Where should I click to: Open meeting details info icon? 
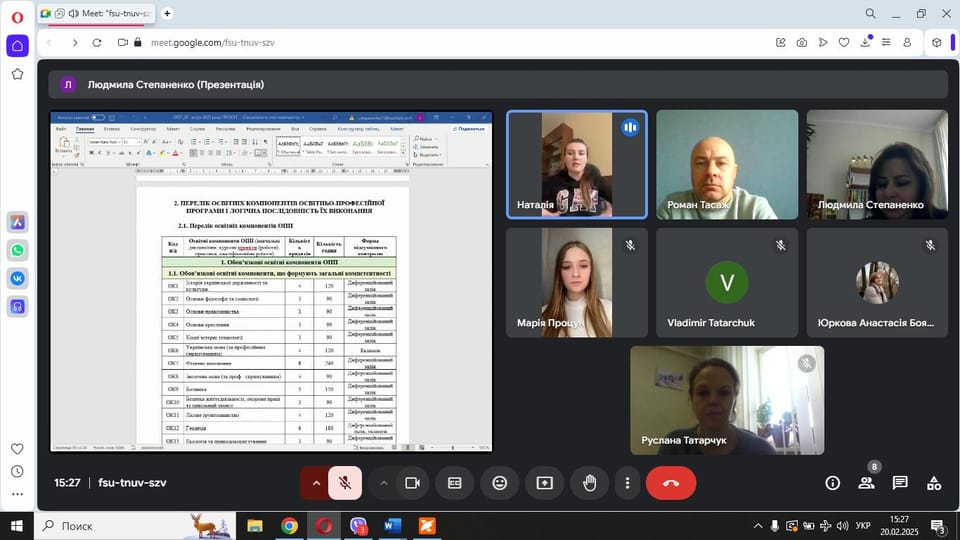[833, 483]
